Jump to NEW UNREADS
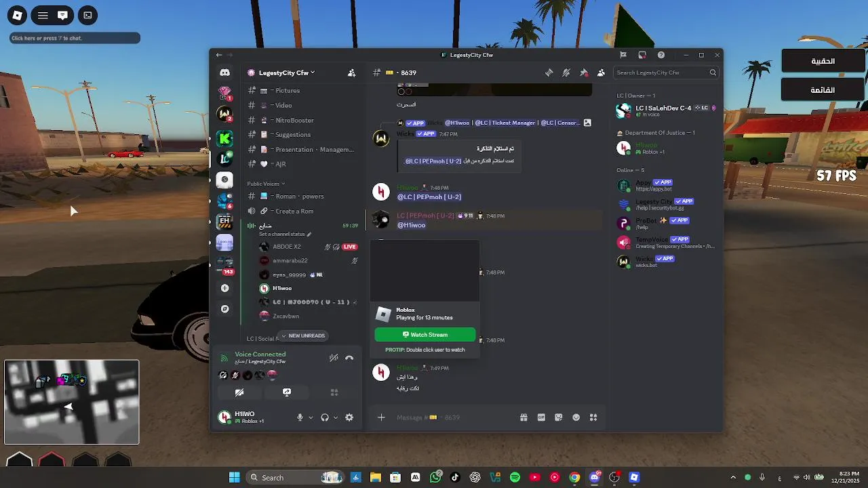 point(303,335)
